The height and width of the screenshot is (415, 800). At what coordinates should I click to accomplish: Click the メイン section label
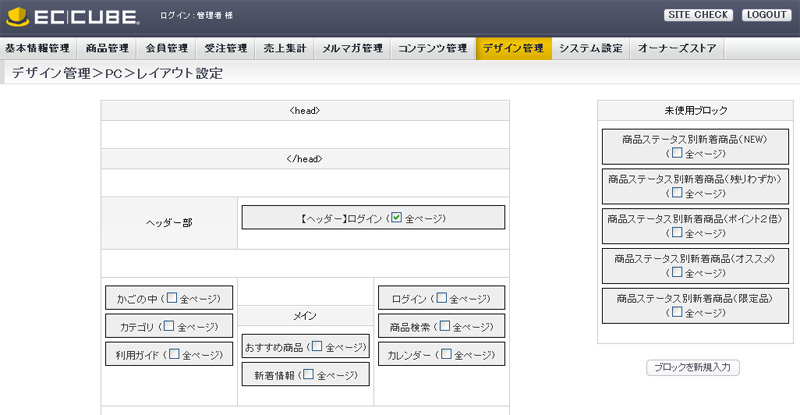pyautogui.click(x=305, y=316)
